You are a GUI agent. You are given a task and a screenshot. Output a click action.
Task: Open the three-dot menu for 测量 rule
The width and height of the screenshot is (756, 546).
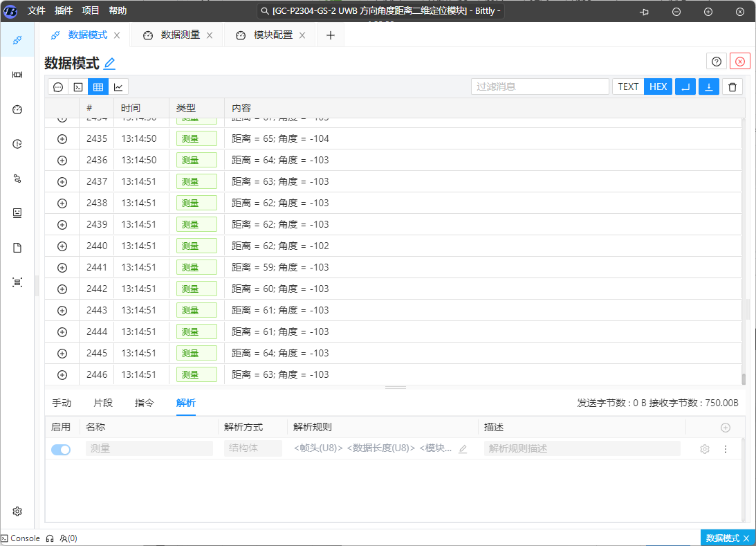725,449
